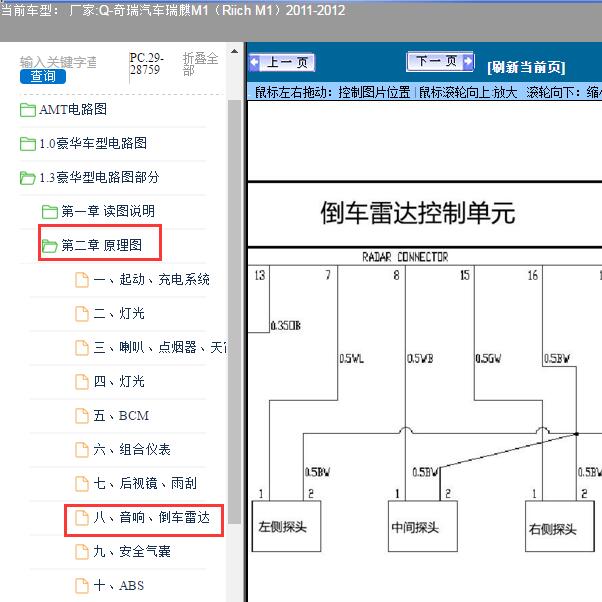
Task: Select 1.3豪华型电路图部分 tree node
Action: point(99,177)
